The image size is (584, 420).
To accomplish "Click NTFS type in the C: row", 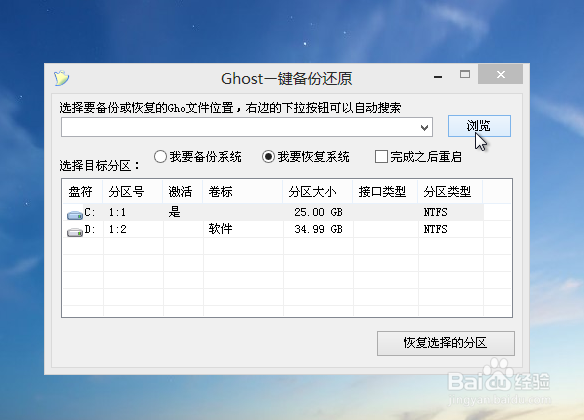I will click(435, 212).
